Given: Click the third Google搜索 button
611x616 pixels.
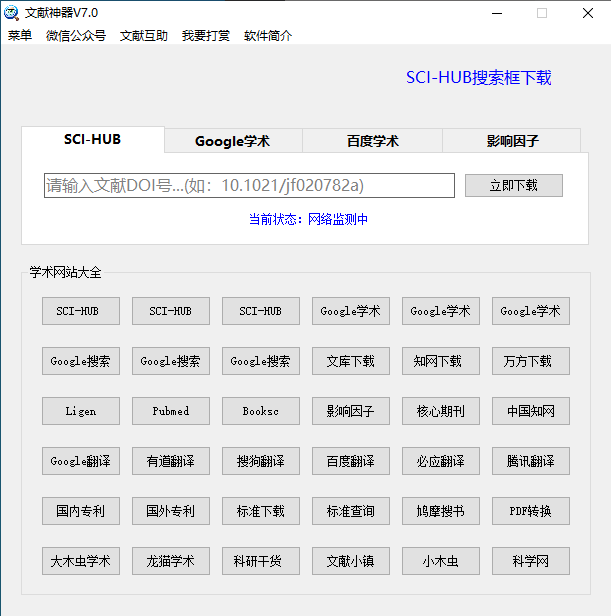Looking at the screenshot, I should (x=261, y=361).
